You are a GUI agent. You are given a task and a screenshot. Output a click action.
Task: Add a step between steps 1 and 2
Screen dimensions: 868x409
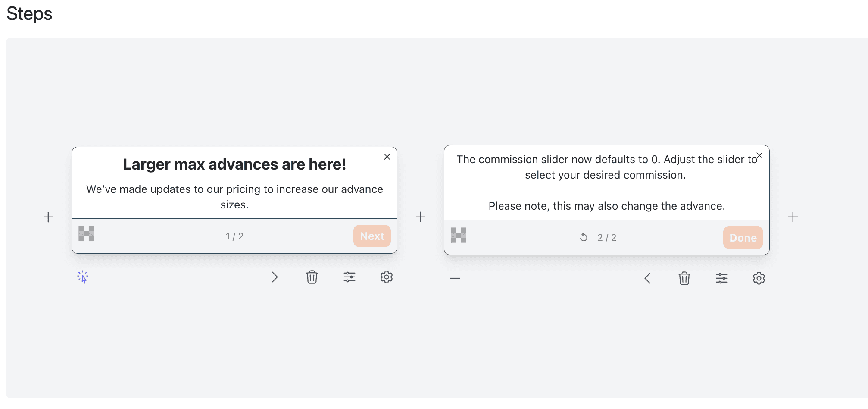421,217
